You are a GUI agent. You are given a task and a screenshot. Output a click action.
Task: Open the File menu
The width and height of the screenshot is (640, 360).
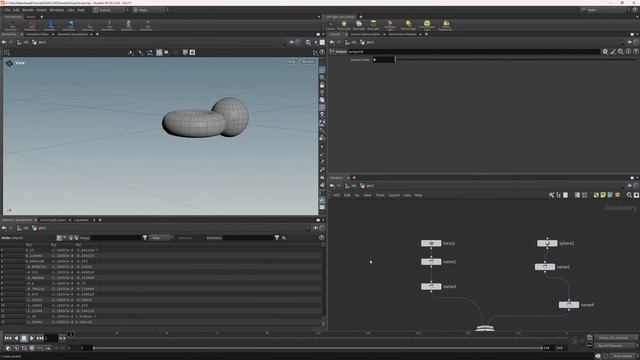(7, 10)
